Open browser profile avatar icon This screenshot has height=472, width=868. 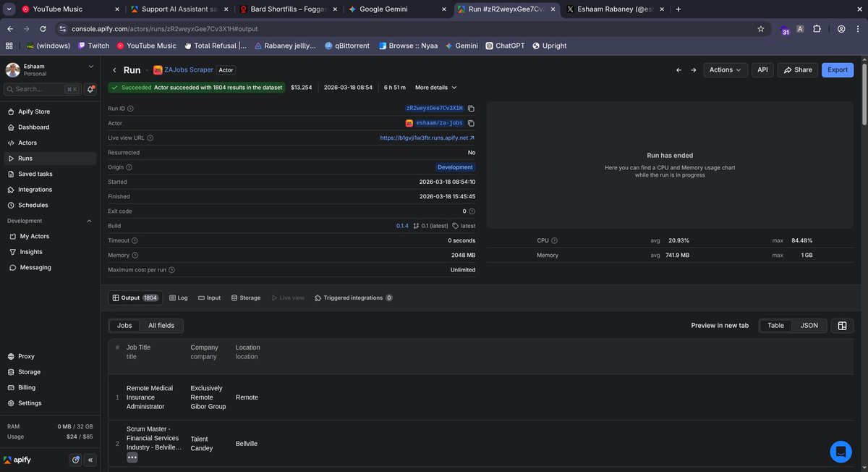coord(841,29)
